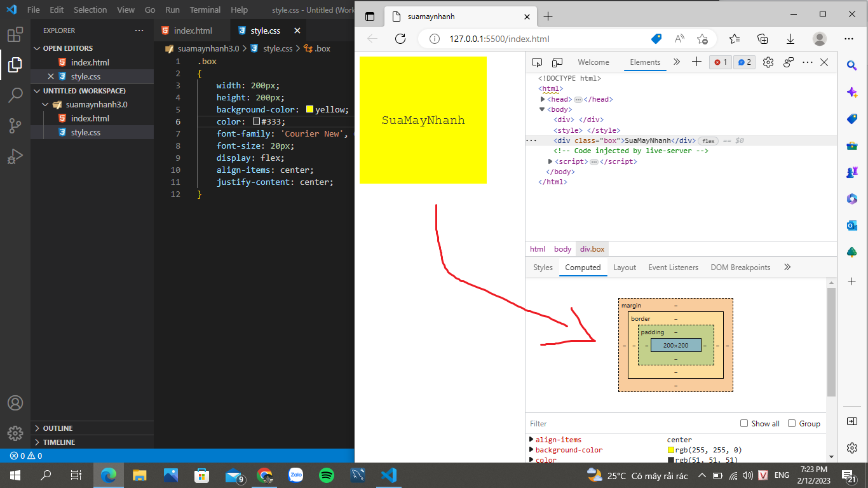Screen dimensions: 868x488
Task: Switch to Event Listeners tab
Action: pos(673,268)
